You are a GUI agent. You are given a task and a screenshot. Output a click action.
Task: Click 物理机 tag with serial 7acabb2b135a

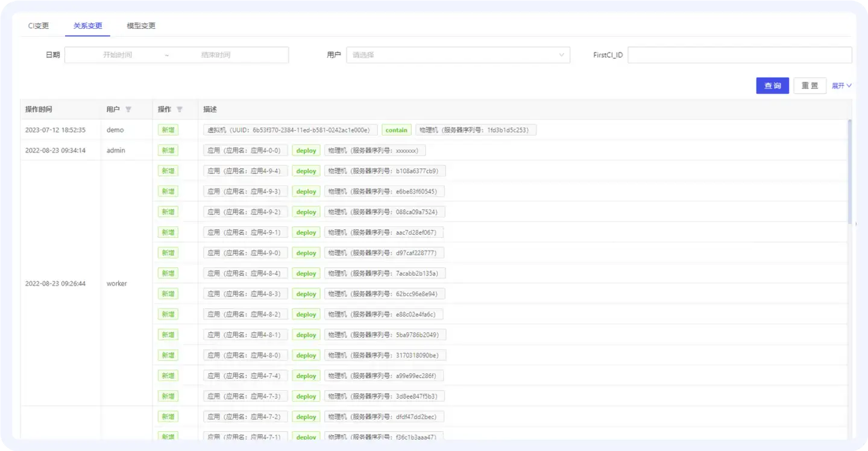pos(385,273)
